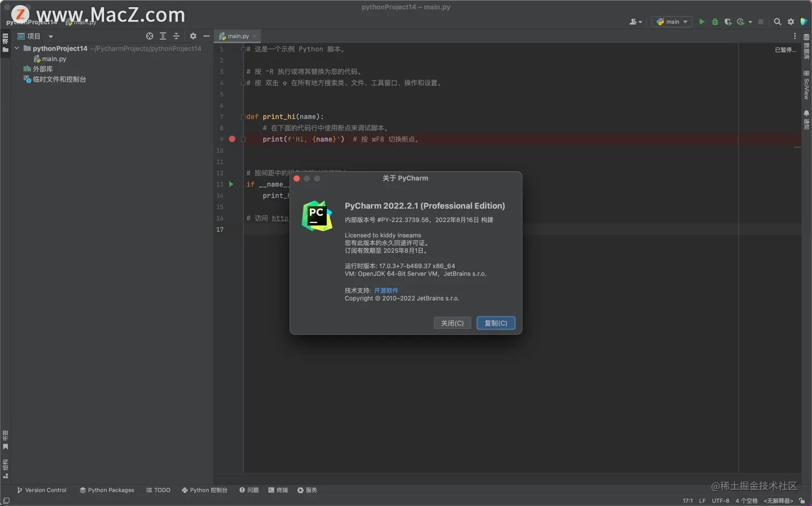812x506 pixels.
Task: Open the Bookmarks side tool window
Action: 5,440
